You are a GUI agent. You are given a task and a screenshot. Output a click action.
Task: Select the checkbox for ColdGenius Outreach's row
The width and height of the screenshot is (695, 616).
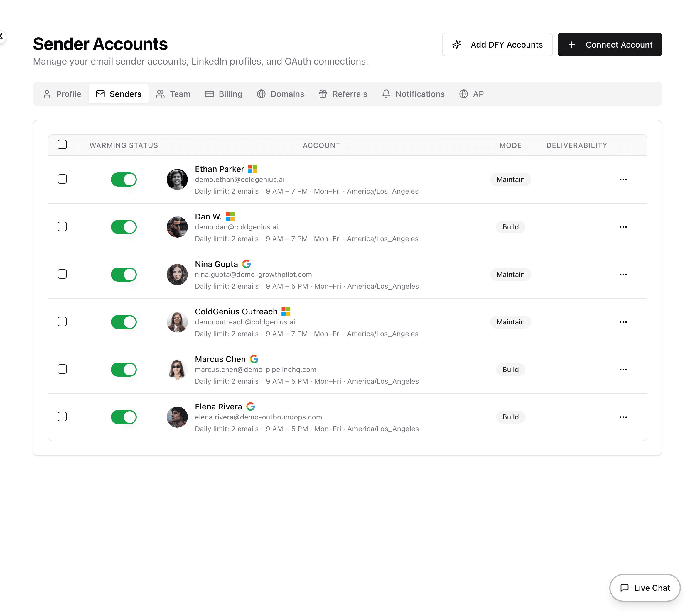pyautogui.click(x=62, y=322)
